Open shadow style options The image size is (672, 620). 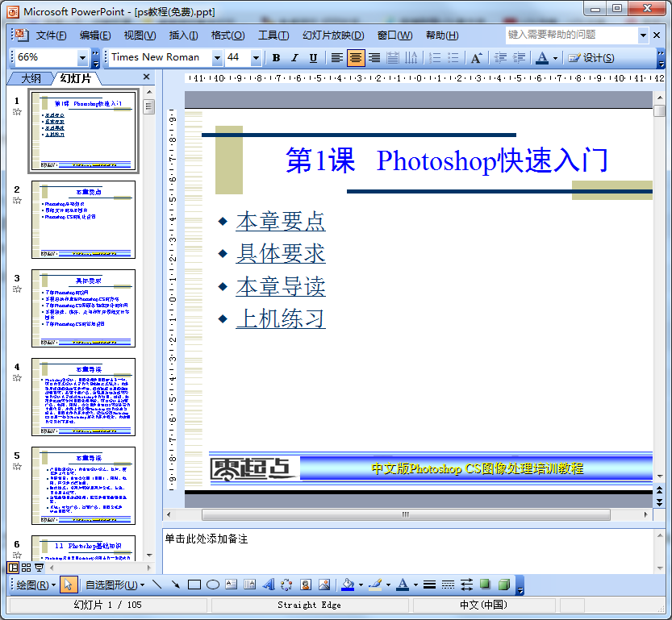tap(485, 585)
